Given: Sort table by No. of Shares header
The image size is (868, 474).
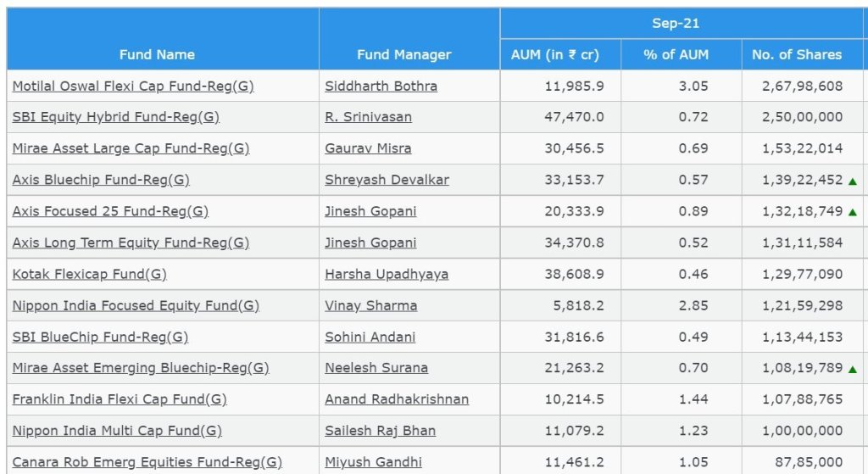Looking at the screenshot, I should click(x=797, y=54).
